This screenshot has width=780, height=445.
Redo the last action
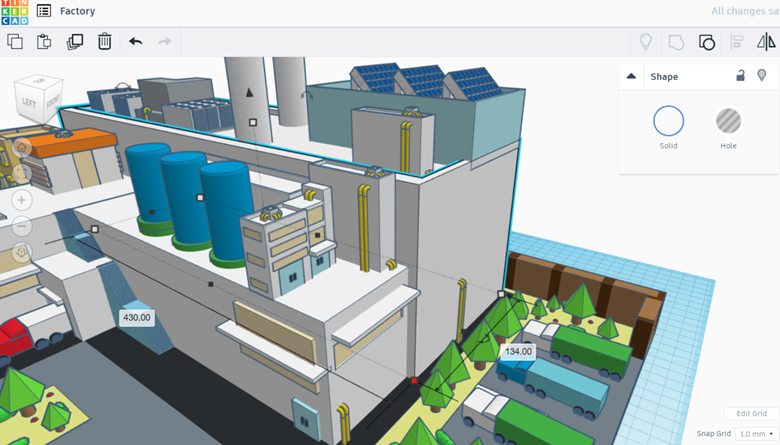pyautogui.click(x=165, y=42)
